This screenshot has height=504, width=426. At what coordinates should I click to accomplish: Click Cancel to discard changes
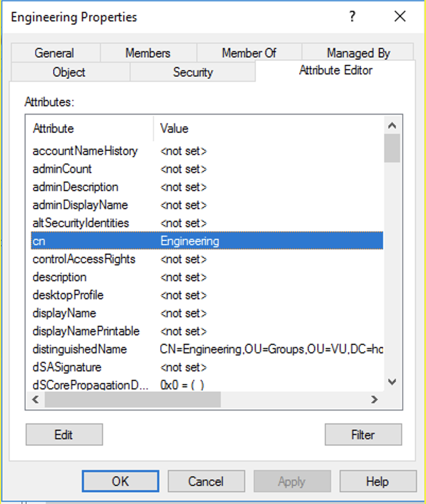coord(206,481)
